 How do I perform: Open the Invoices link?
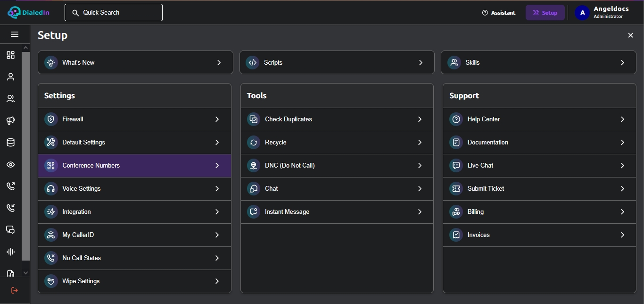539,235
